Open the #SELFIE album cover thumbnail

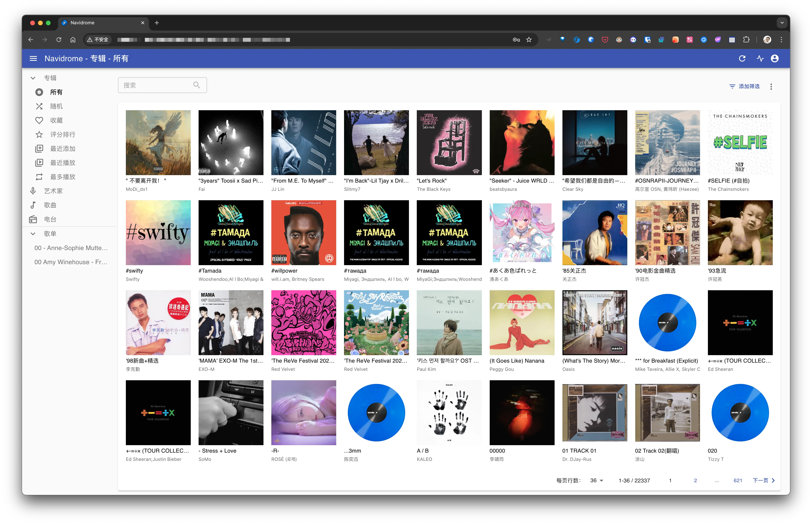tap(740, 143)
